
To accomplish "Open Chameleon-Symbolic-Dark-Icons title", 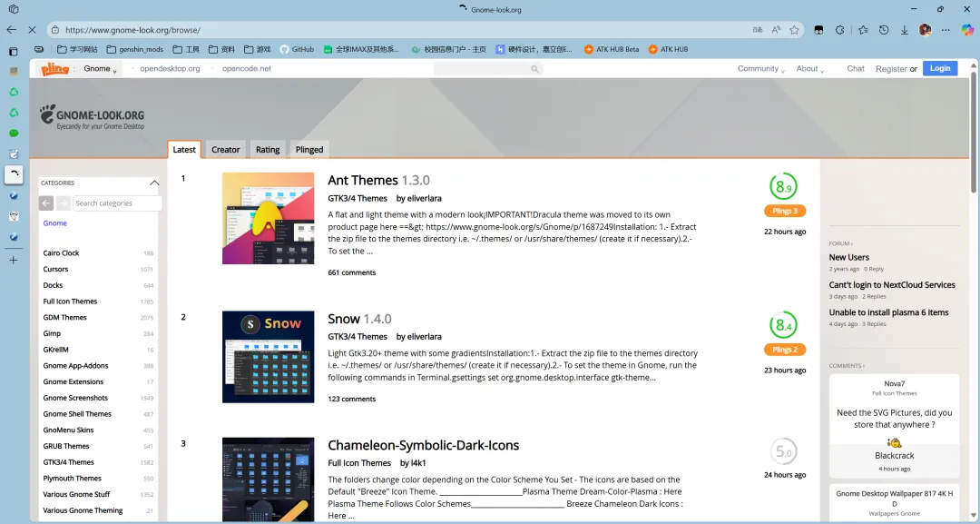I will [x=423, y=445].
